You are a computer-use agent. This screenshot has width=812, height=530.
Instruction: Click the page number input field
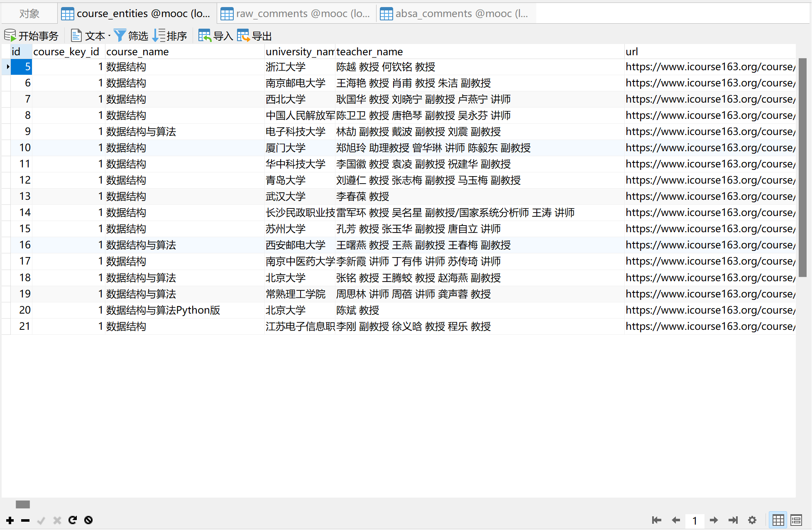pos(695,520)
